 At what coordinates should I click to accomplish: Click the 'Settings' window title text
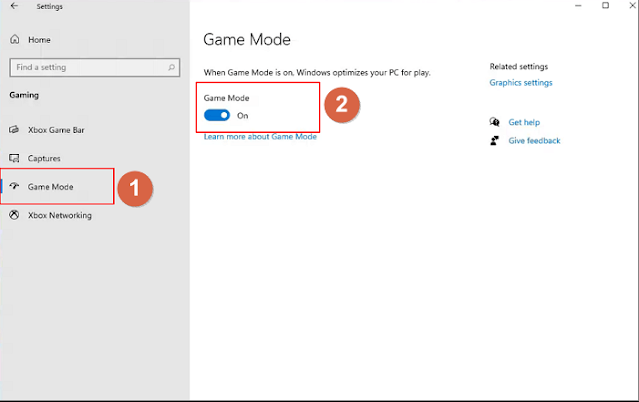click(x=49, y=7)
